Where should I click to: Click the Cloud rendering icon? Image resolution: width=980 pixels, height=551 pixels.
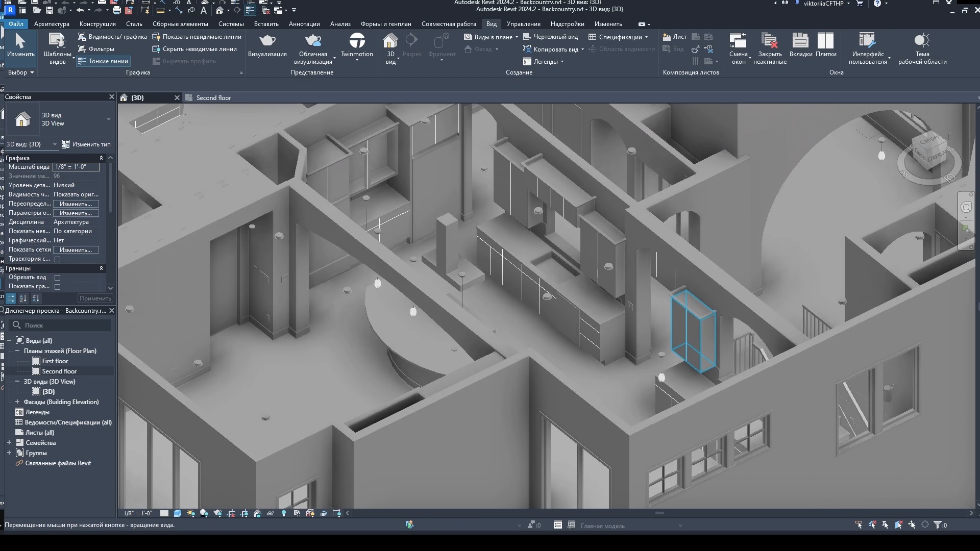click(312, 41)
